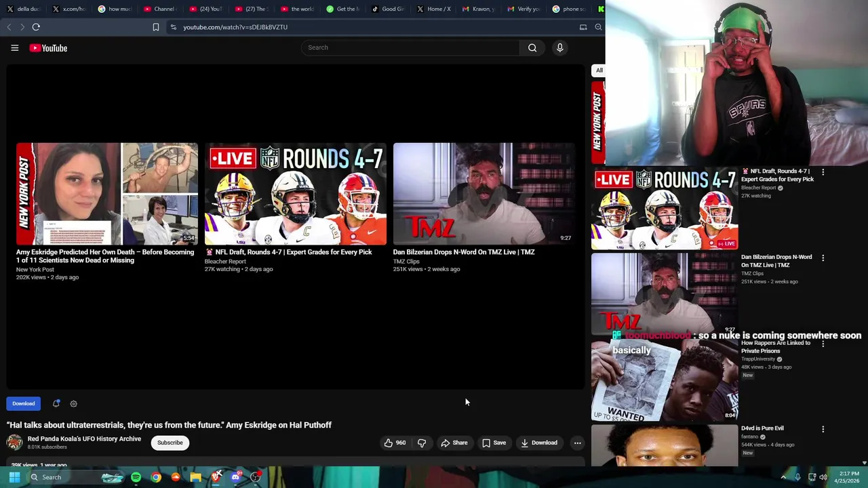
Task: Click 'How Rappers Are Linked to Private Prisons' title
Action: [776, 347]
